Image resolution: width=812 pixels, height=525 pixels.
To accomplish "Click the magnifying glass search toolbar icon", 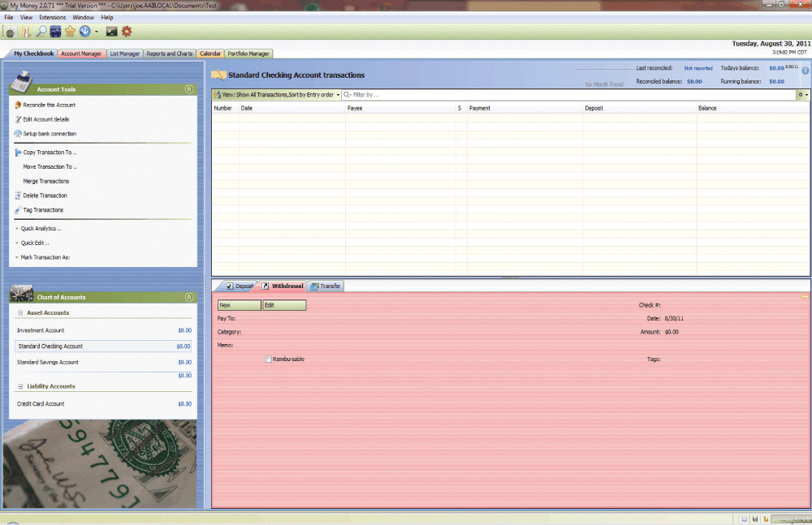I will click(41, 32).
